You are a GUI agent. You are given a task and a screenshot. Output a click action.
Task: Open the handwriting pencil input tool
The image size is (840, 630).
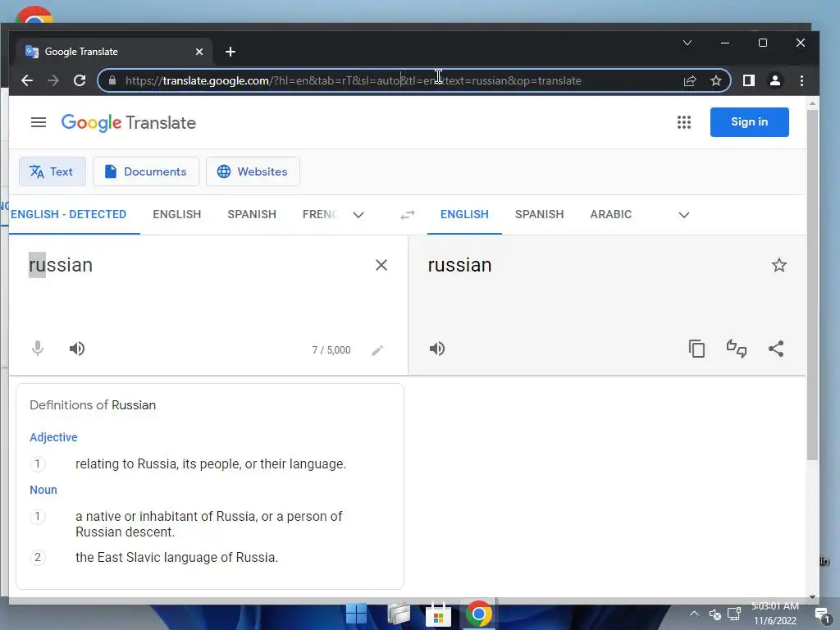377,349
